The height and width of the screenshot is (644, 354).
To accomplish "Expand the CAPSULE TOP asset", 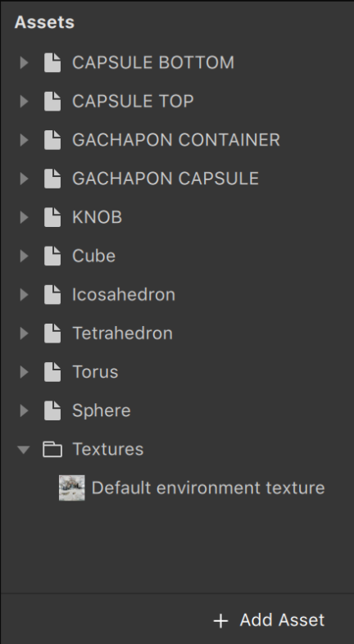I will (25, 101).
